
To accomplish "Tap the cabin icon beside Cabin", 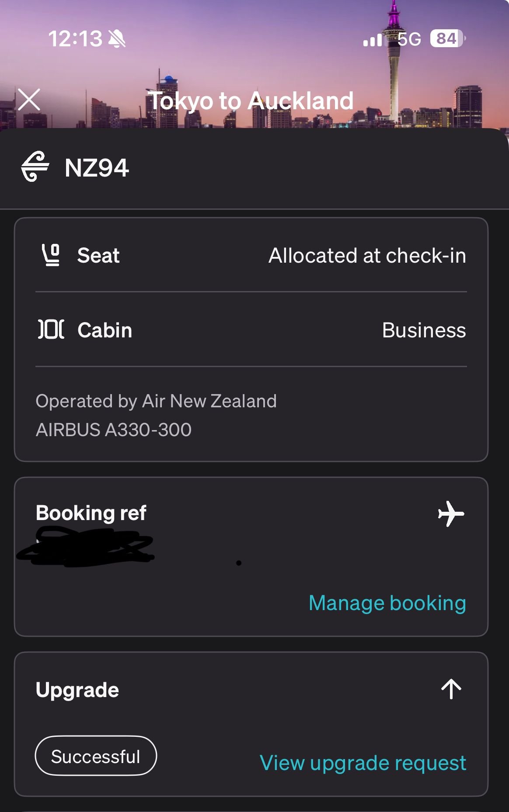I will pos(51,330).
